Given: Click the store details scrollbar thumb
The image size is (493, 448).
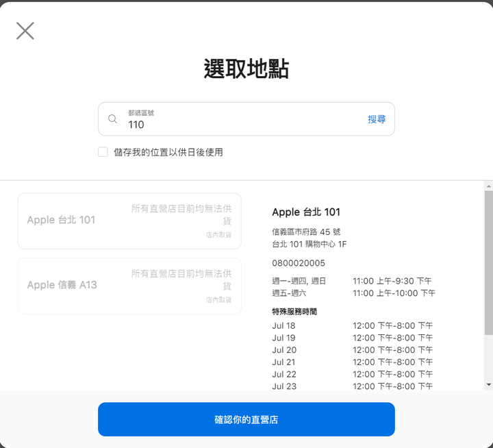Looking at the screenshot, I should (489, 262).
